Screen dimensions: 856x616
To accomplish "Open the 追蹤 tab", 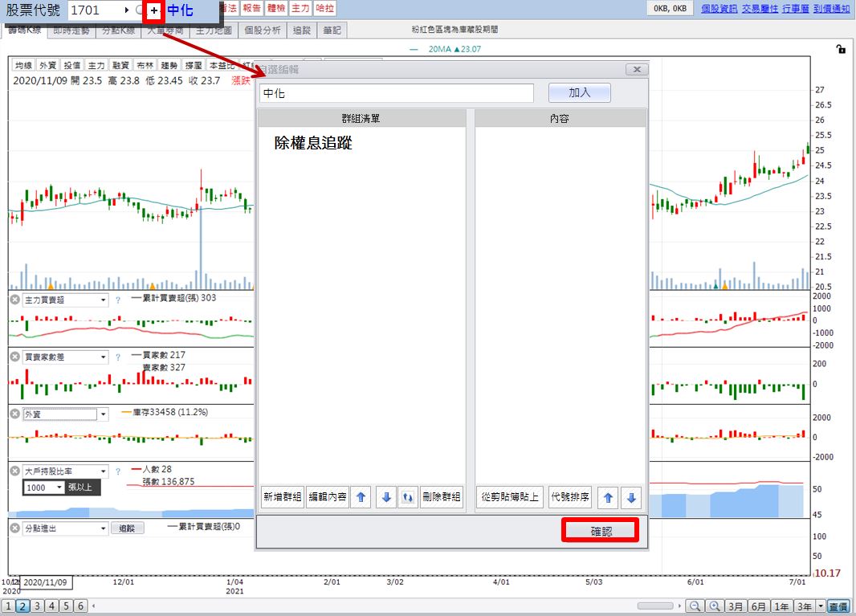I will point(302,31).
